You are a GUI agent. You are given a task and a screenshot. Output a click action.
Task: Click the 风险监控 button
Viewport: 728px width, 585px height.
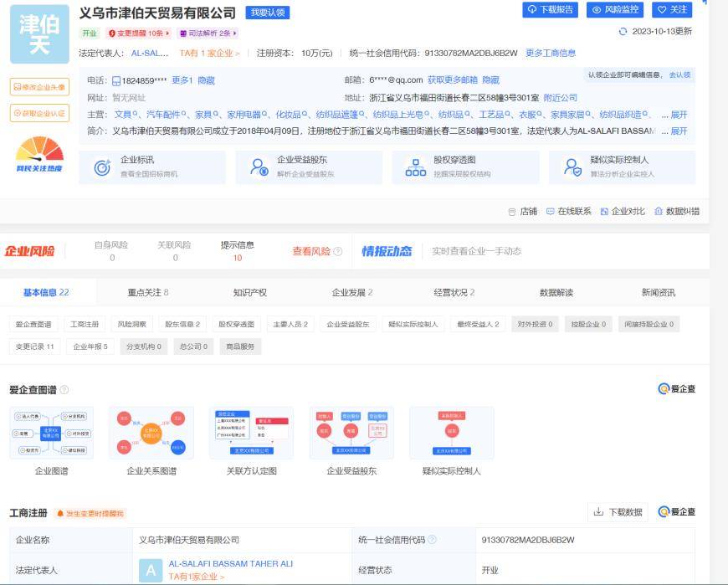[615, 10]
